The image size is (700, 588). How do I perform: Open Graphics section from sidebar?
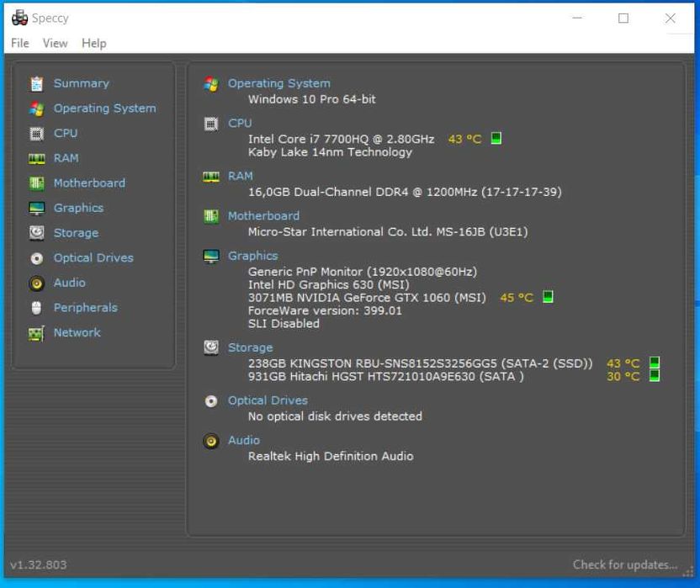click(x=78, y=208)
